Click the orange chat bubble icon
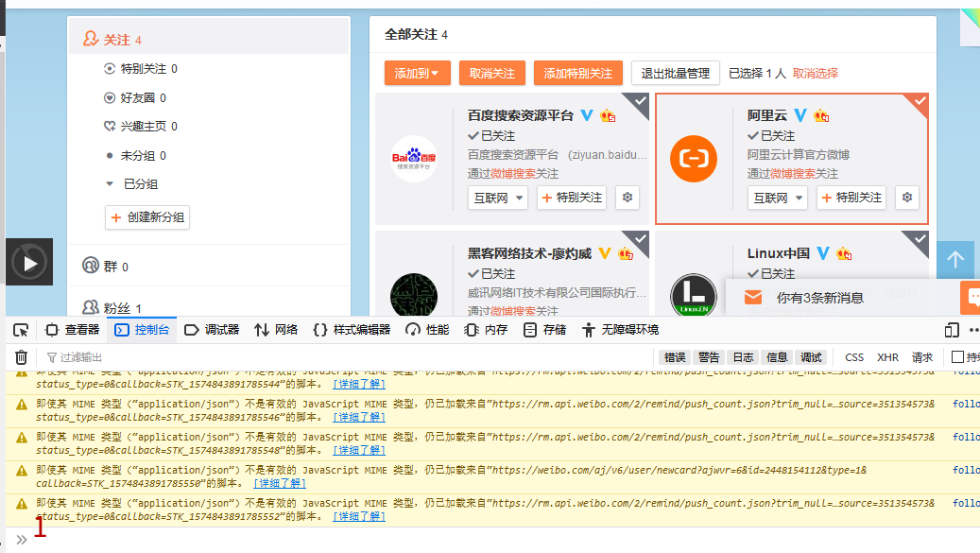Viewport: 980px width, 553px height. click(971, 298)
